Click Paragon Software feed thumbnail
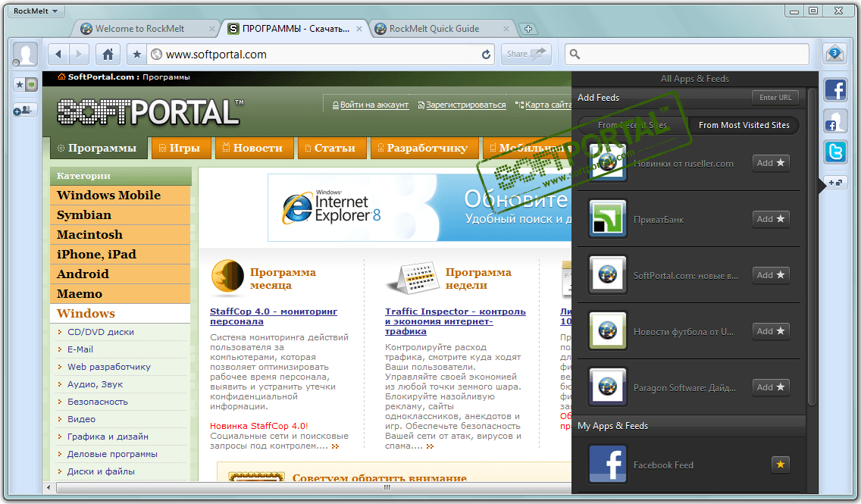 point(607,387)
